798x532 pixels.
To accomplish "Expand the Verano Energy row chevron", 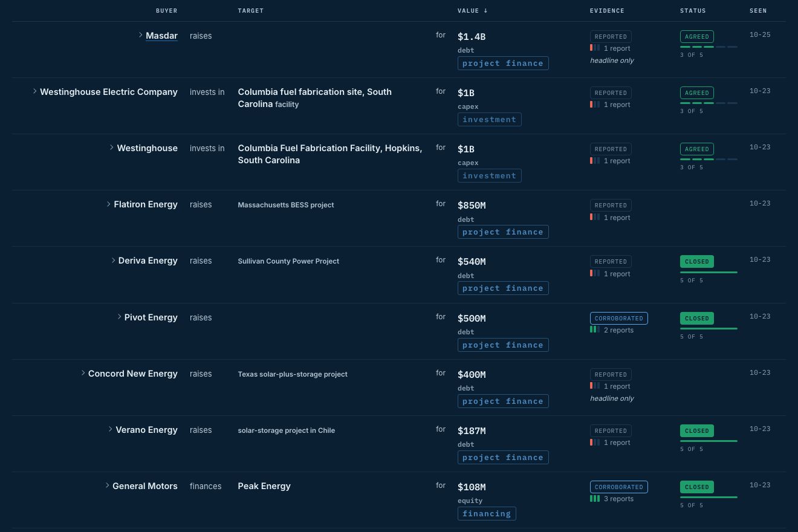I will click(x=111, y=429).
